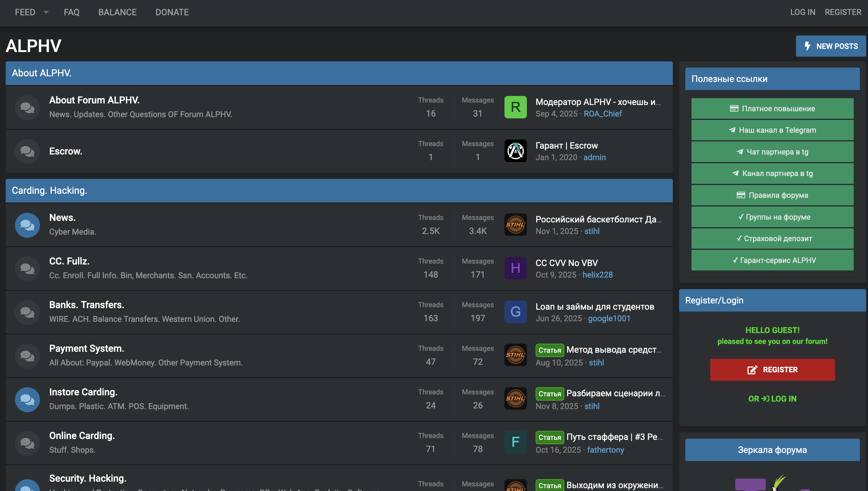This screenshot has width=868, height=491.
Task: Collapse the Carding. Hacking. category header
Action: point(49,191)
